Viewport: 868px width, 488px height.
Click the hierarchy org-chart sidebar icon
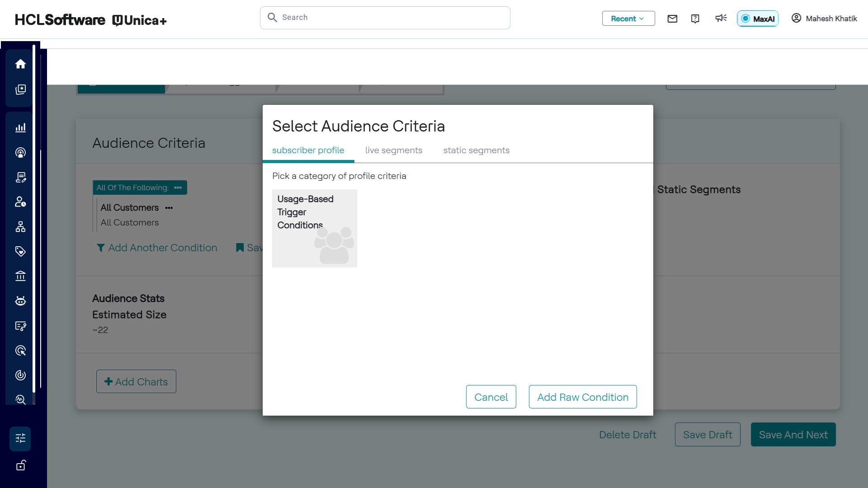(20, 227)
